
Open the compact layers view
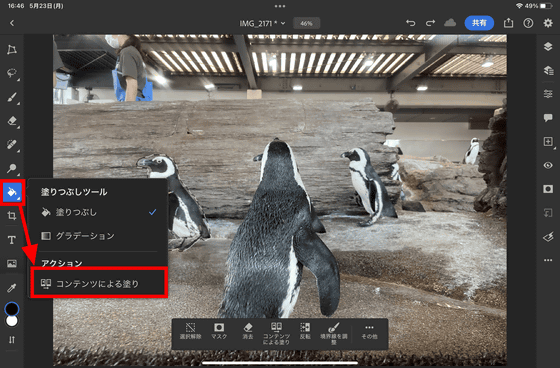pos(548,46)
